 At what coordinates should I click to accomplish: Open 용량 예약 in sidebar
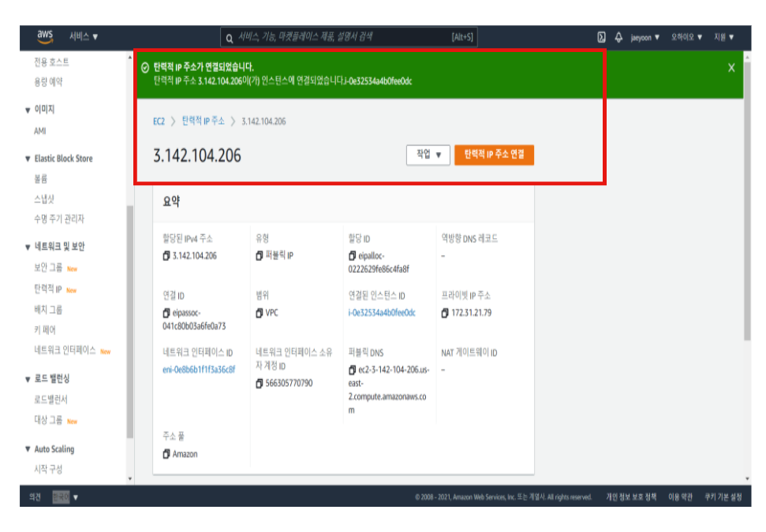(48, 81)
